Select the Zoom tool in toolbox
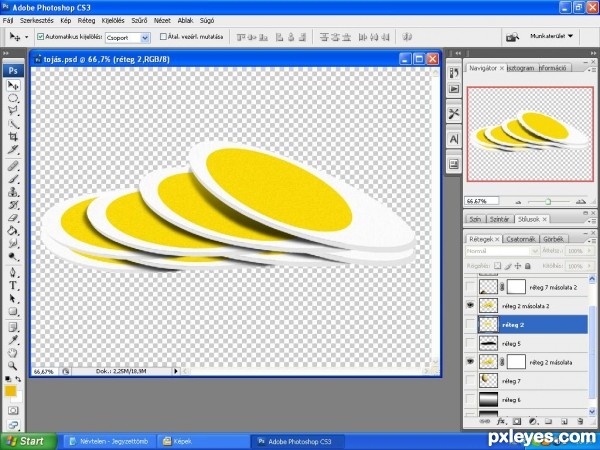 [x=13, y=366]
